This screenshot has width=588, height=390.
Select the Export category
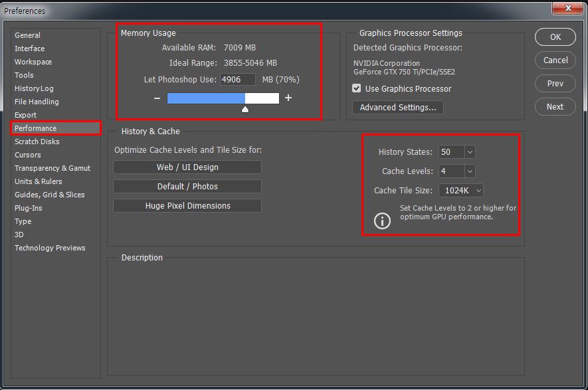(x=25, y=115)
